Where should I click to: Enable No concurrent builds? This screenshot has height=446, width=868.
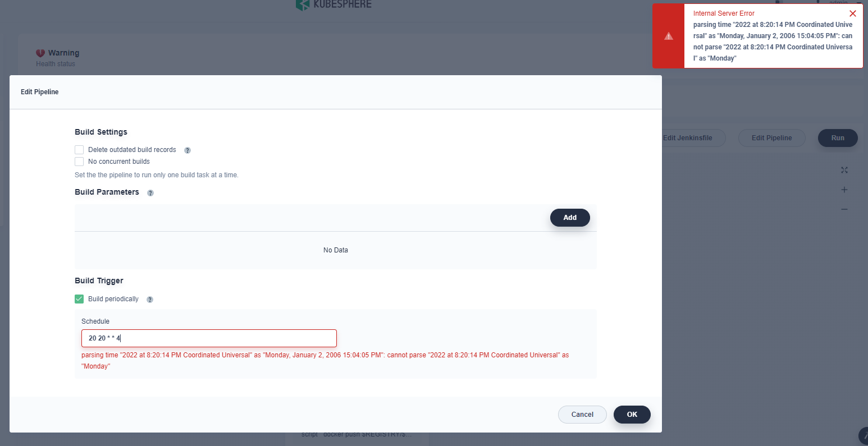pyautogui.click(x=79, y=161)
